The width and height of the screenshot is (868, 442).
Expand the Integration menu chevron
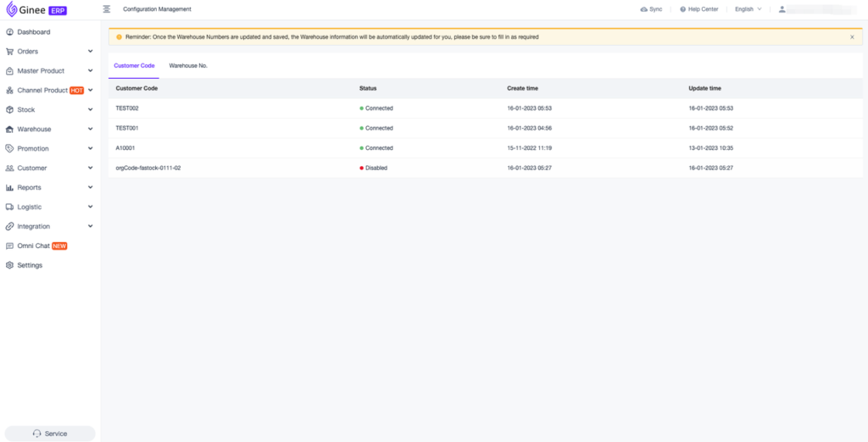pyautogui.click(x=90, y=227)
